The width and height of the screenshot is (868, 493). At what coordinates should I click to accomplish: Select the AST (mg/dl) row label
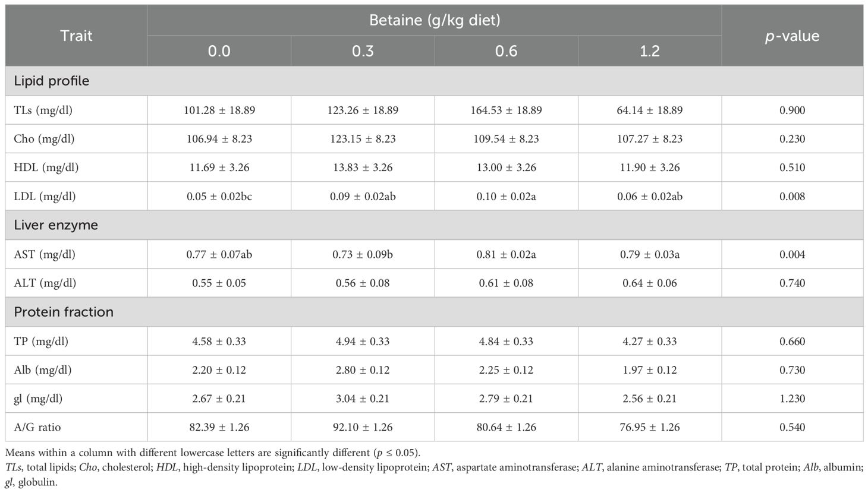45,254
